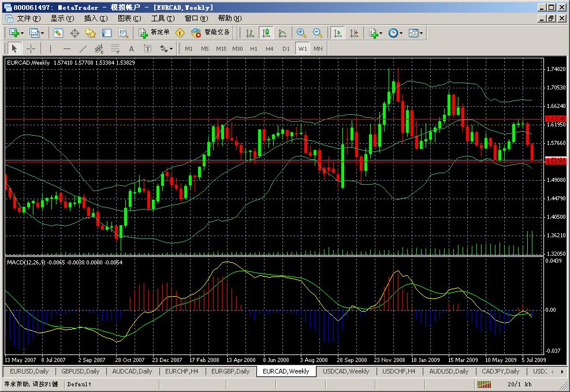This screenshot has width=570, height=392.
Task: Open the 插入 (Insert) menu
Action: pyautogui.click(x=95, y=18)
